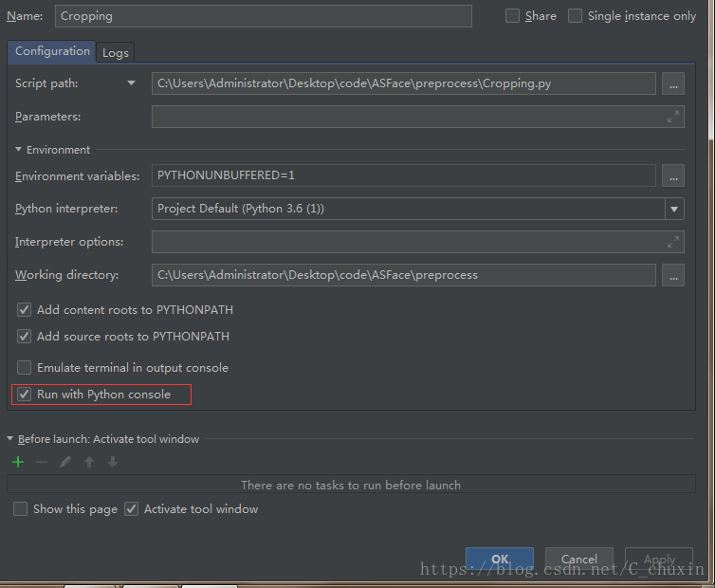Click the Apply button
This screenshot has height=588, width=715.
click(659, 560)
